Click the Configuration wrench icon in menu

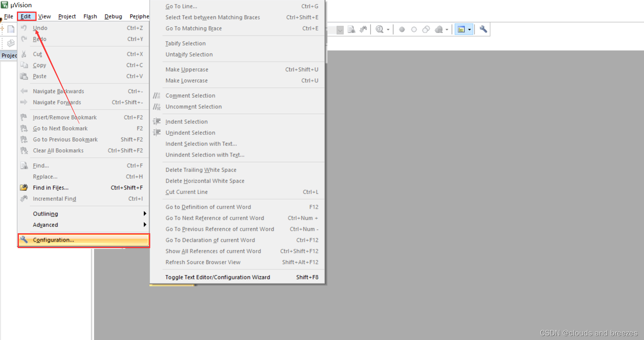pos(24,240)
